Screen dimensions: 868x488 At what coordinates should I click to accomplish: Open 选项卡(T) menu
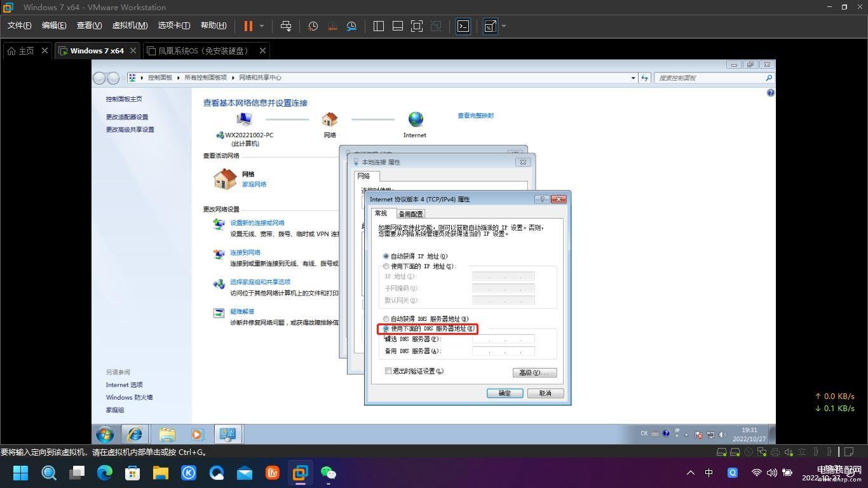[174, 25]
